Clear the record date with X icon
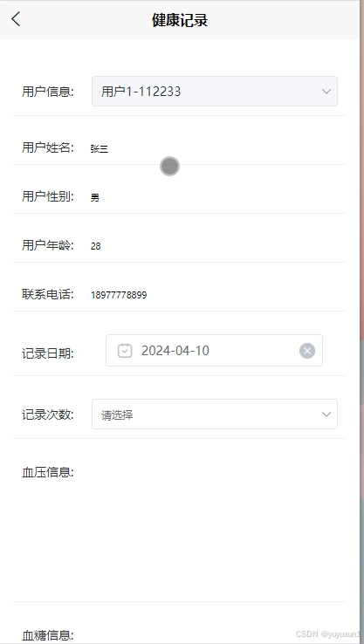The height and width of the screenshot is (644, 364). (307, 351)
